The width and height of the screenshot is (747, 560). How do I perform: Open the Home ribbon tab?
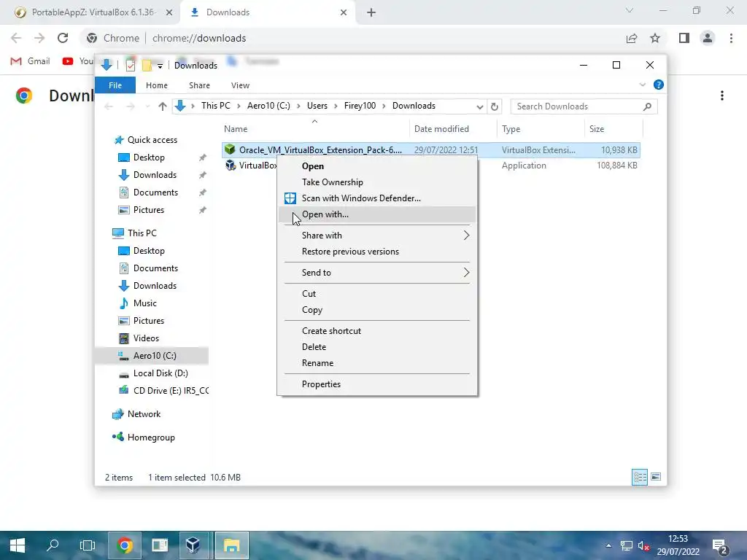(157, 85)
